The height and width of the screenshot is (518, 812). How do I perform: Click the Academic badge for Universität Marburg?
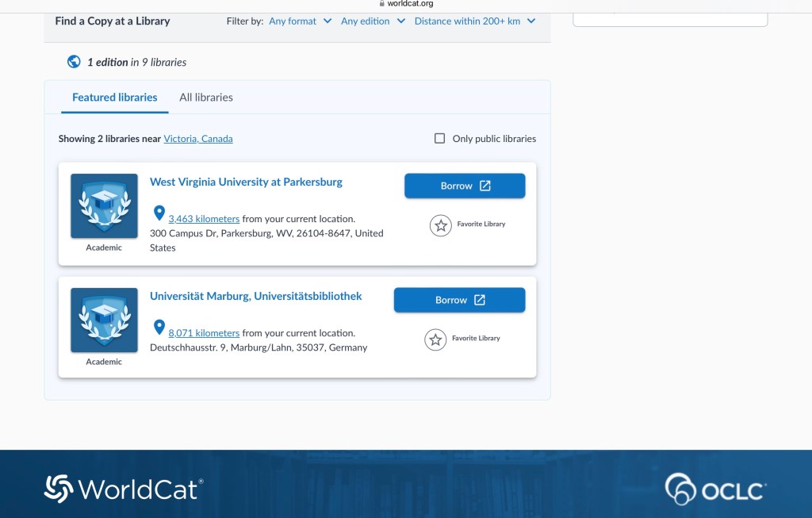[x=103, y=320]
